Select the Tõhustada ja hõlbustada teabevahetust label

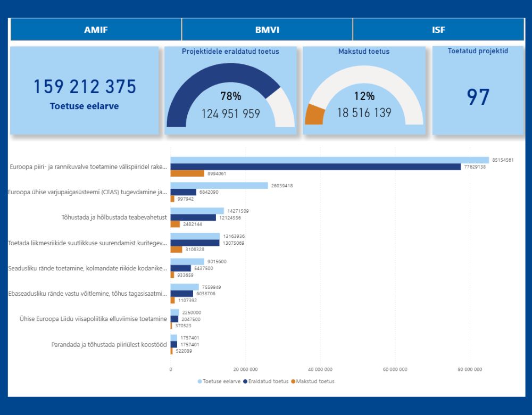coord(114,217)
